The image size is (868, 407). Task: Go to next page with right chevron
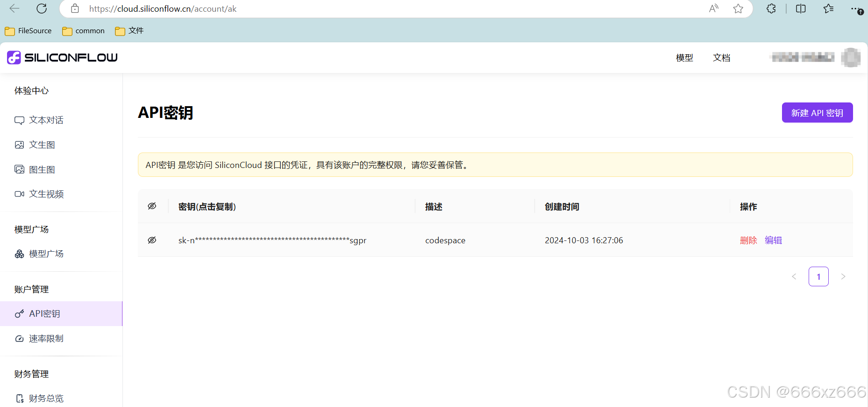843,276
